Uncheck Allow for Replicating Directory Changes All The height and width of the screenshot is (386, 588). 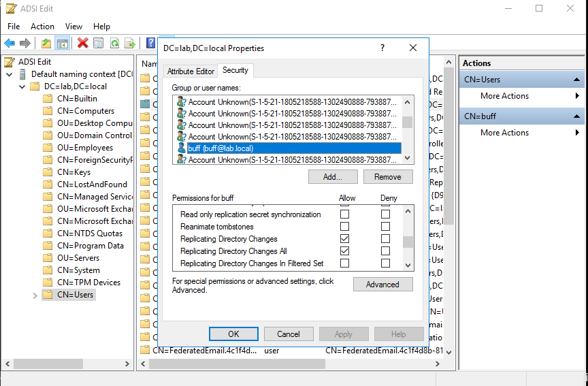pos(344,251)
